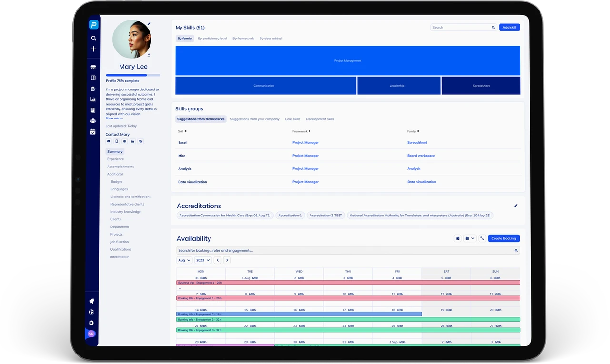Edit Accreditations with the pencil icon

(x=516, y=206)
